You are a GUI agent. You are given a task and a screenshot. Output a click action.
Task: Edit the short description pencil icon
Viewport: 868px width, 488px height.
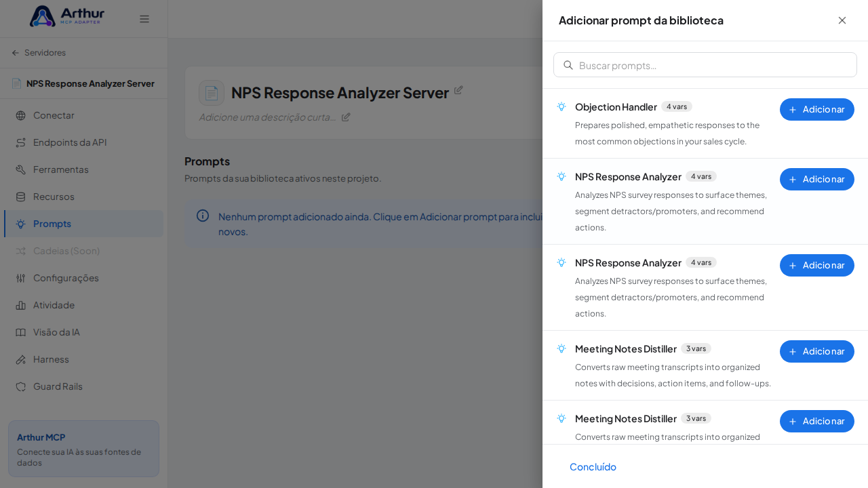click(346, 117)
